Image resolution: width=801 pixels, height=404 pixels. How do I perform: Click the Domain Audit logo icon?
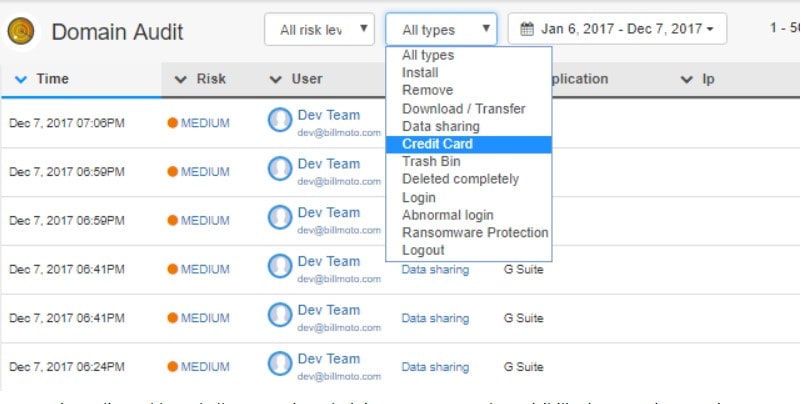21,31
